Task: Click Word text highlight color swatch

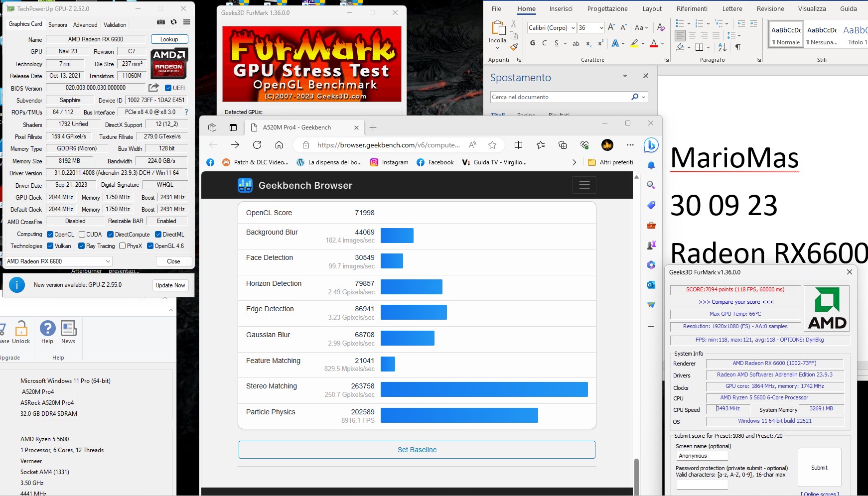Action: pos(634,44)
